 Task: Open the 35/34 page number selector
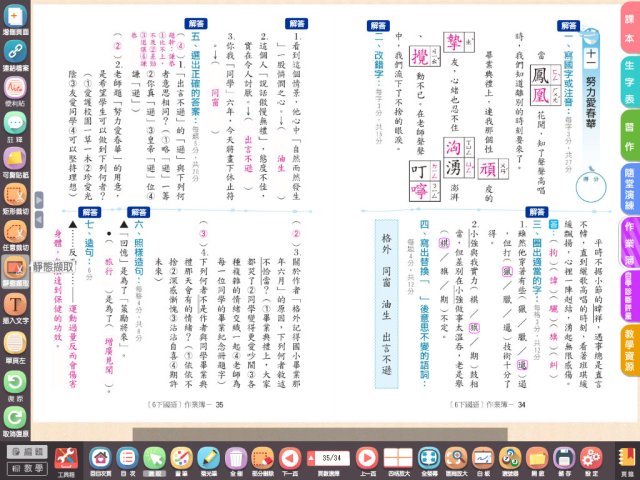pyautogui.click(x=333, y=457)
